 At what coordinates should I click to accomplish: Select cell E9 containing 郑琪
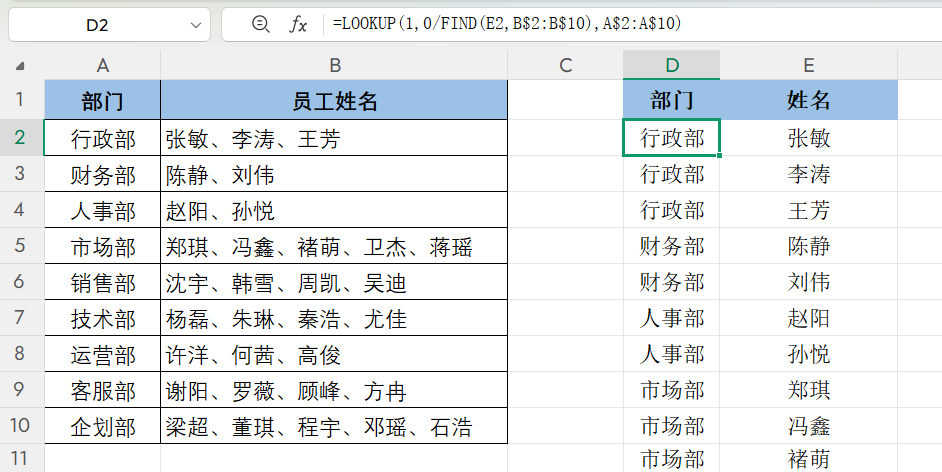(808, 391)
